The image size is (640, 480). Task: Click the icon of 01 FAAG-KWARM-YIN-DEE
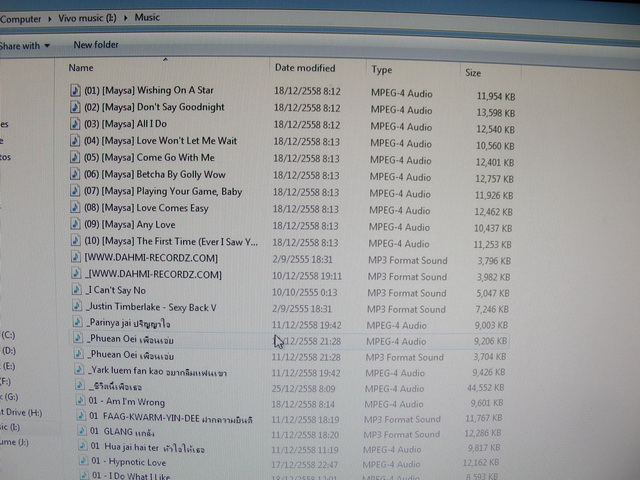[x=81, y=416]
